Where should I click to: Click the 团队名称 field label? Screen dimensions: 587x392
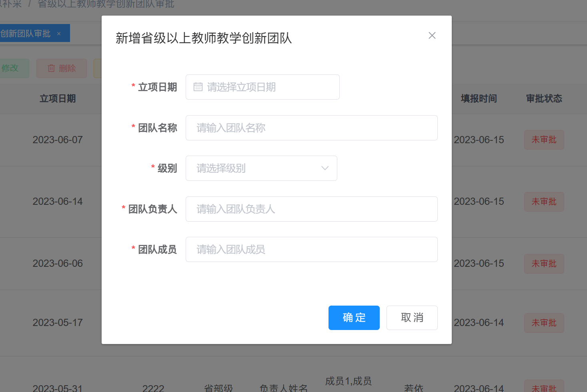[x=157, y=128]
